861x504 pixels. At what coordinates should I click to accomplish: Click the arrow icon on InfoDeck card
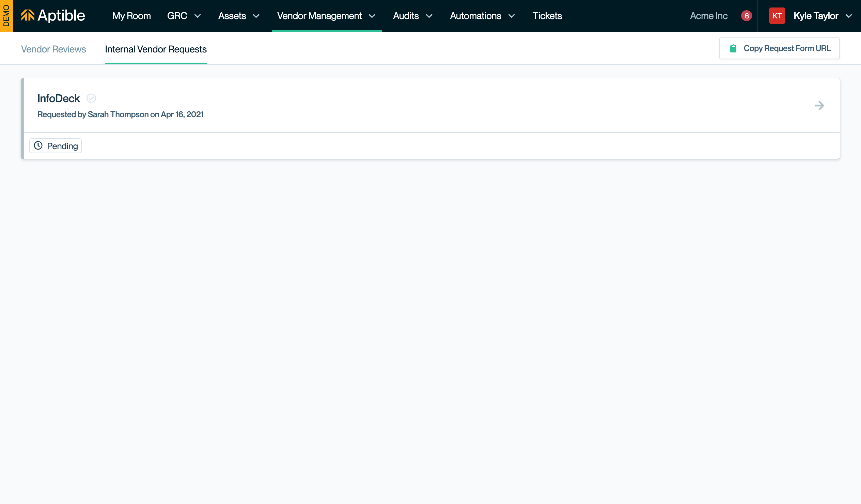[819, 106]
